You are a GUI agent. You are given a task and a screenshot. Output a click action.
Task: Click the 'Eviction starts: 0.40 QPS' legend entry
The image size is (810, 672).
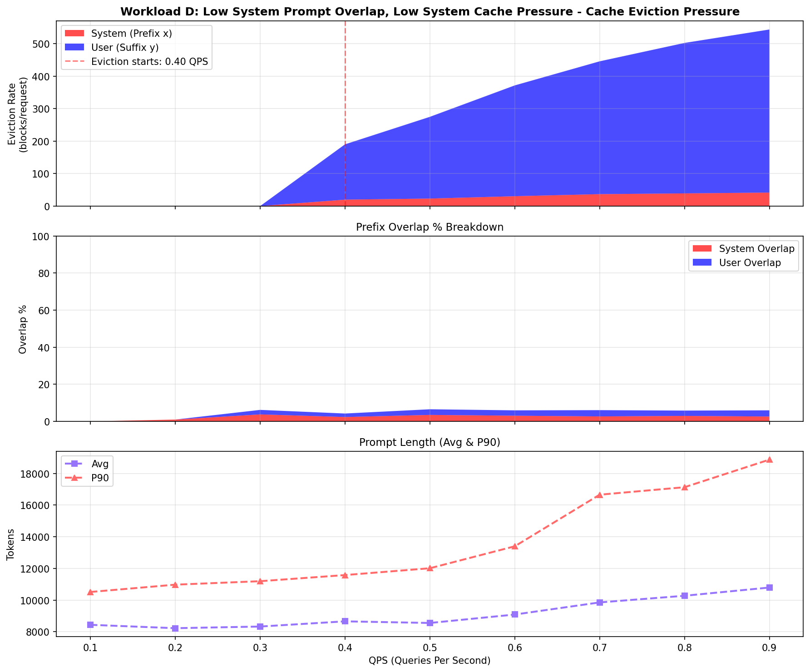(x=149, y=62)
